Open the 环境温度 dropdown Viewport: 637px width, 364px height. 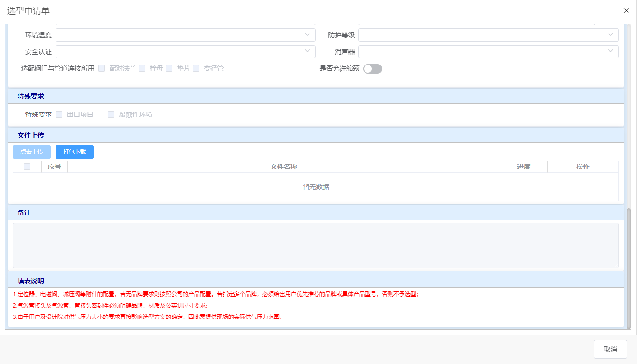click(185, 35)
